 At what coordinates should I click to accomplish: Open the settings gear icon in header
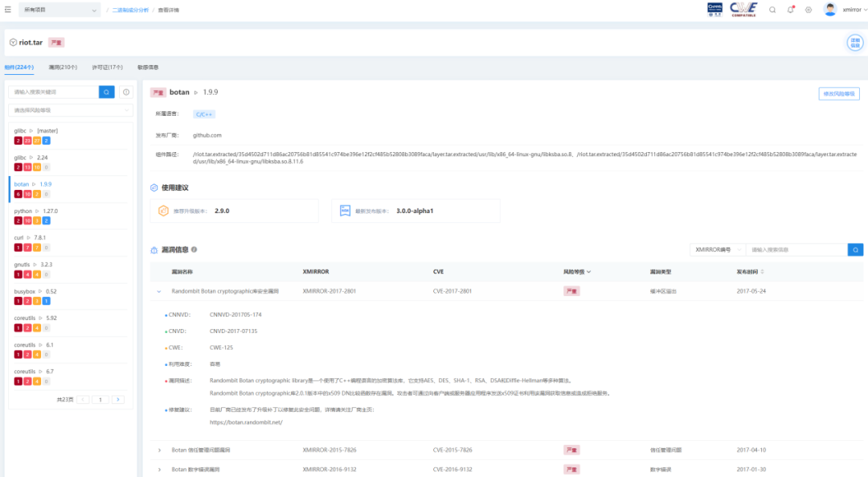pos(809,10)
